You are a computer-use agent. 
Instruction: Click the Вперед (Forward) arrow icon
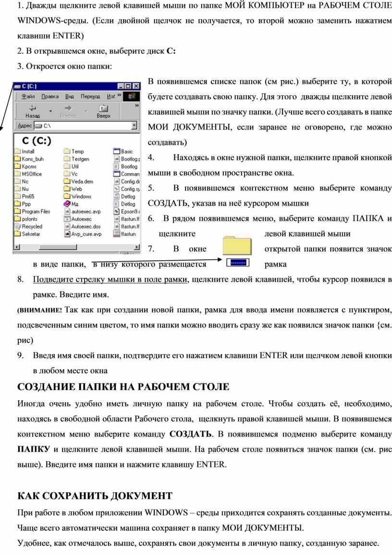pos(68,108)
